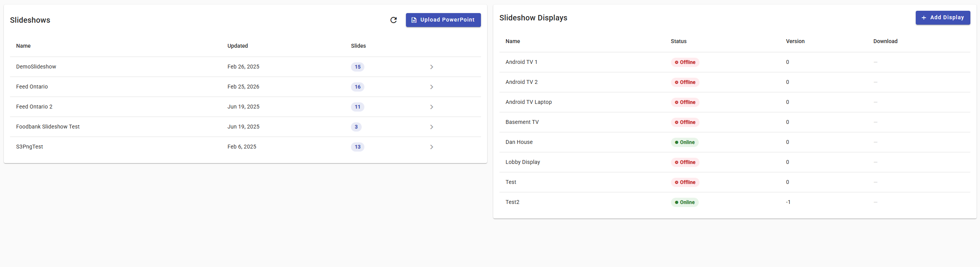The image size is (980, 267).
Task: Click the 15 slides count badge
Action: click(357, 67)
